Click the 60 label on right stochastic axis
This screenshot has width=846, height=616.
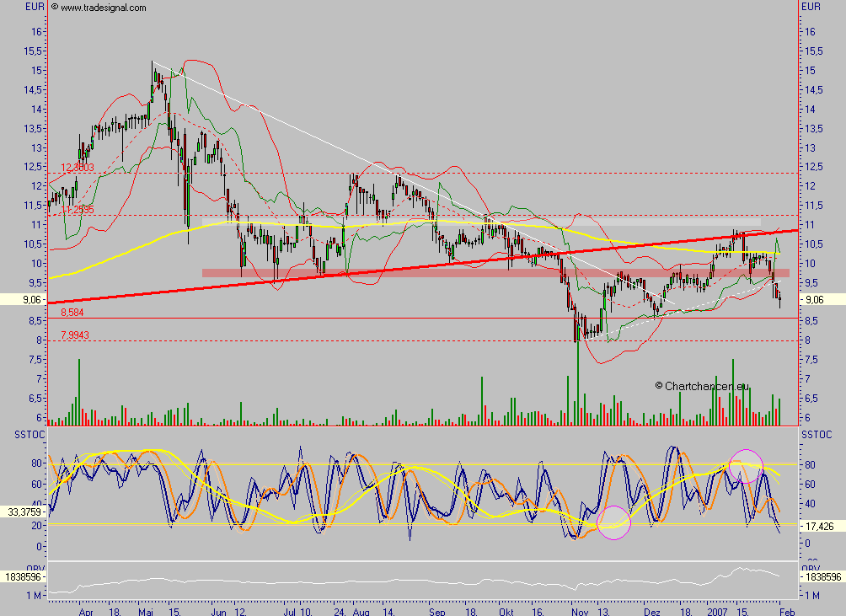(x=809, y=484)
